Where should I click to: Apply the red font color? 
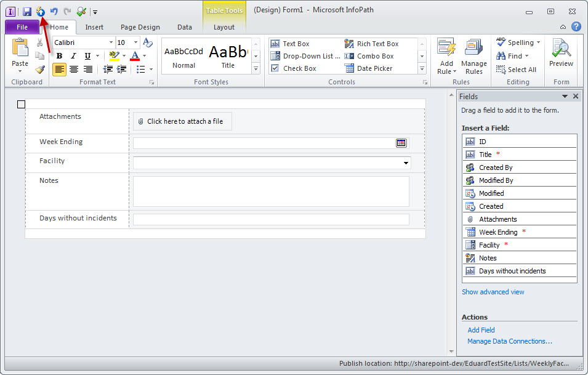click(135, 56)
